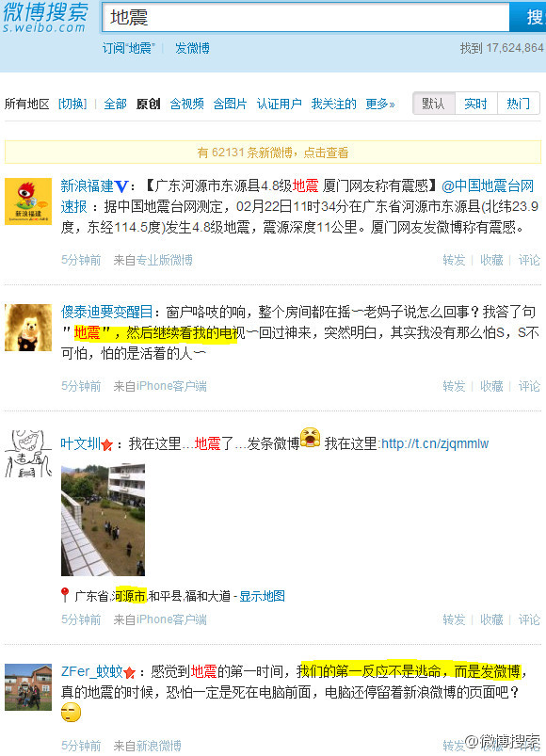Open ZFer_蚊蚊 house avatar
The height and width of the screenshot is (756, 546).
28,687
